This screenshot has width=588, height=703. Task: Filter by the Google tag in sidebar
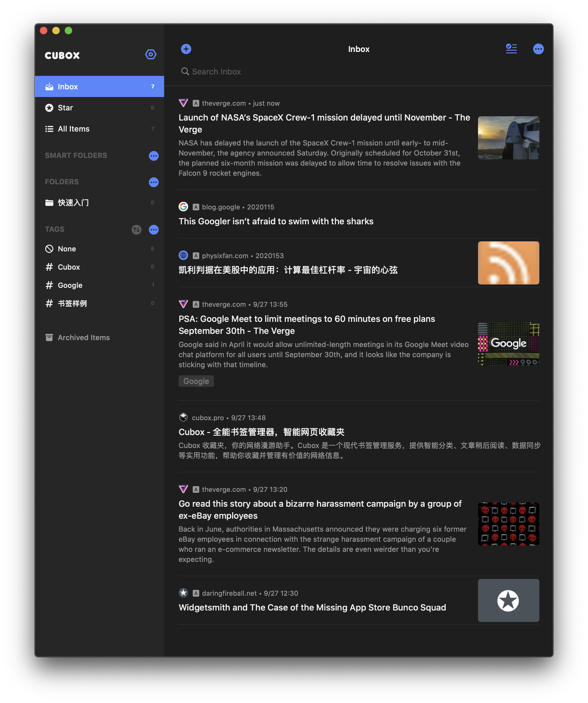pyautogui.click(x=99, y=285)
